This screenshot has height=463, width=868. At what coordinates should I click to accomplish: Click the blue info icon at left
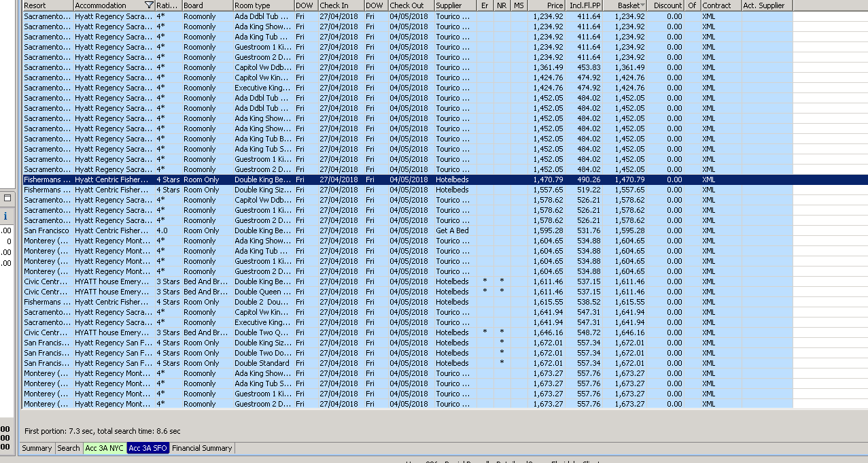click(x=5, y=216)
